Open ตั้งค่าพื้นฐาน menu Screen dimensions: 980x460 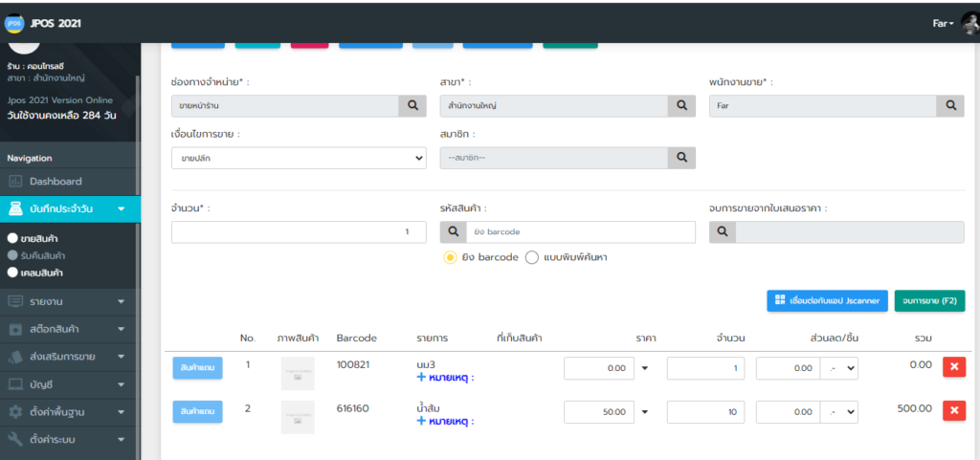pos(68,412)
